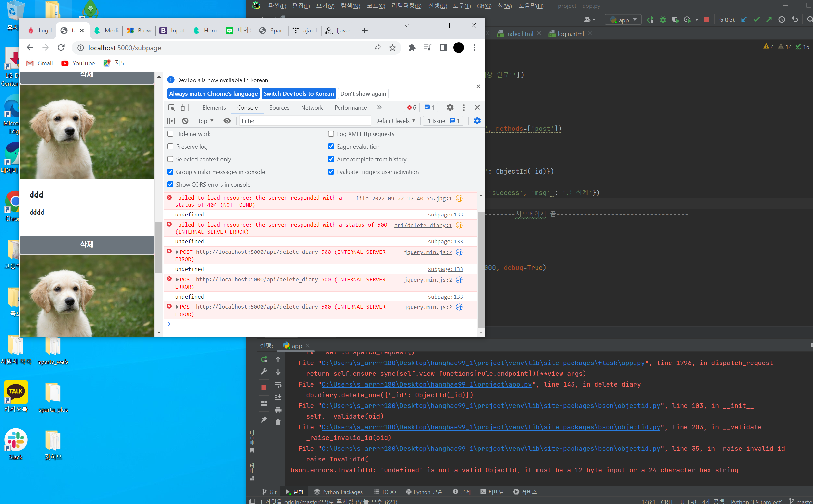Expand more DevTools tabs chevron

[379, 108]
